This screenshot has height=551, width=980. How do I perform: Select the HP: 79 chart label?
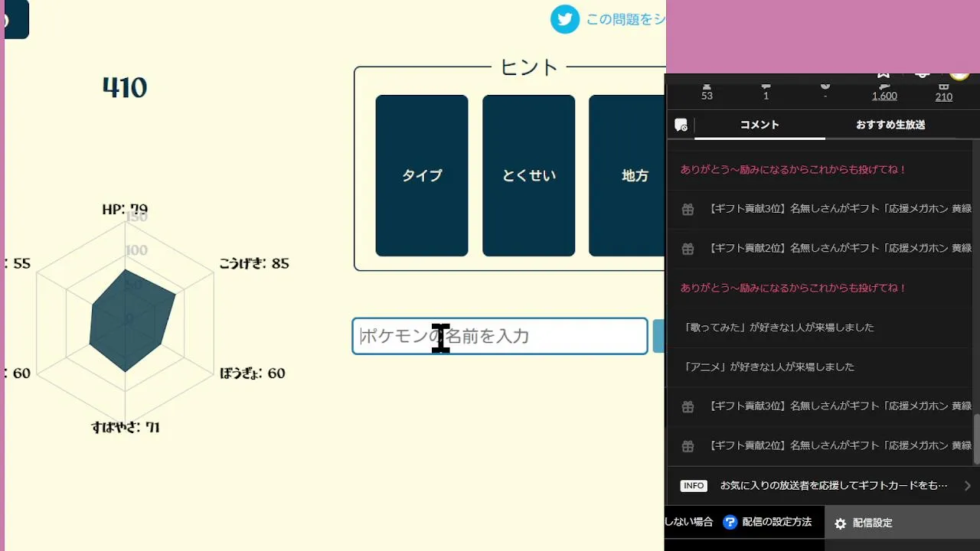125,209
